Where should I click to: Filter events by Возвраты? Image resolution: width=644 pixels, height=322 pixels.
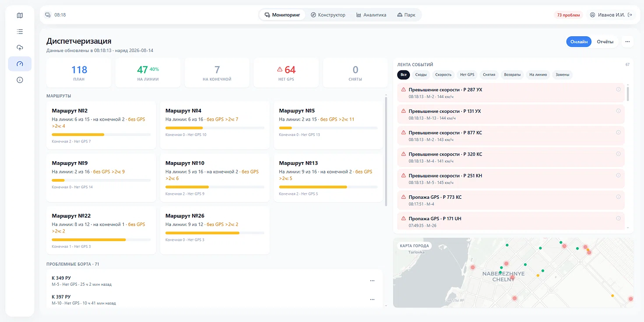512,75
